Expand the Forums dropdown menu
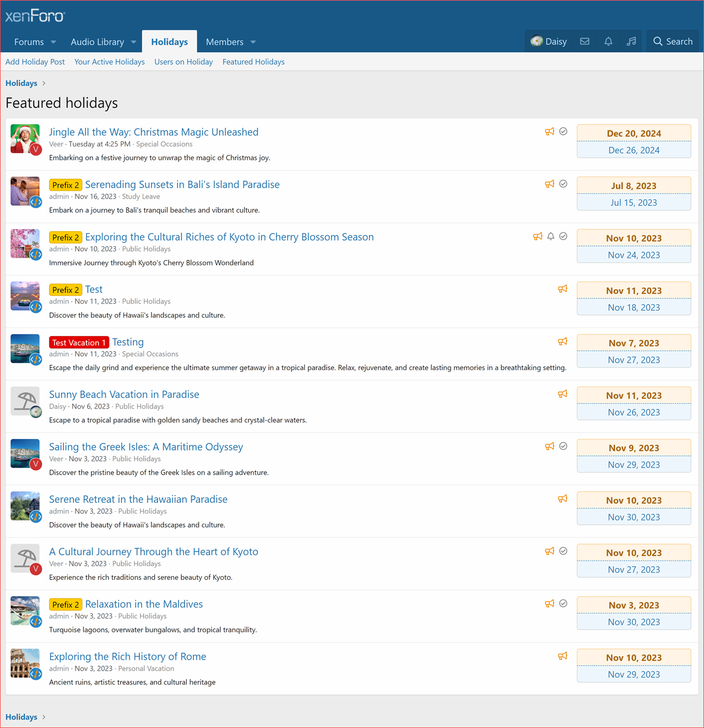 click(x=53, y=42)
